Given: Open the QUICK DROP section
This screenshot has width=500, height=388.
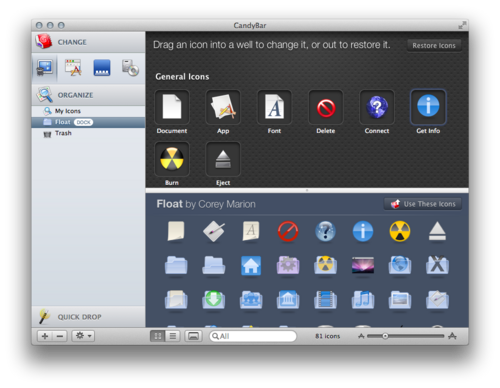Looking at the screenshot, I should [x=88, y=317].
